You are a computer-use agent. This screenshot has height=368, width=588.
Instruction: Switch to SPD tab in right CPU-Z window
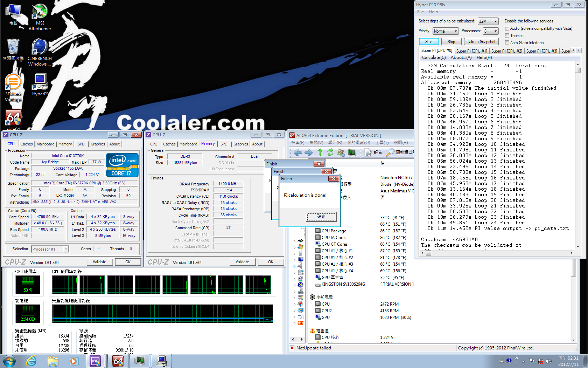[224, 144]
